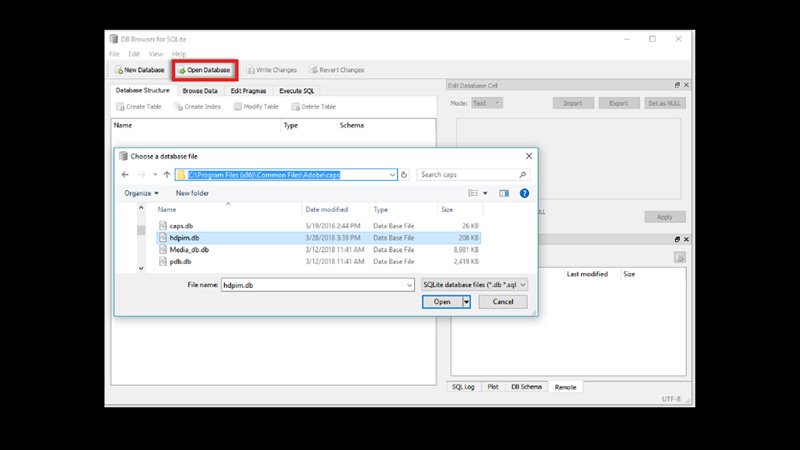The height and width of the screenshot is (450, 800).
Task: Close the Edit Database Cell panel
Action: point(686,85)
